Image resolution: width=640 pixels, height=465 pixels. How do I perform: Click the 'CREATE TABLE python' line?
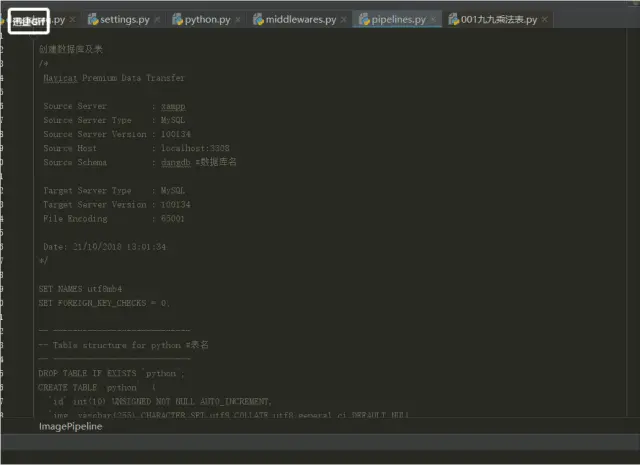click(97, 387)
